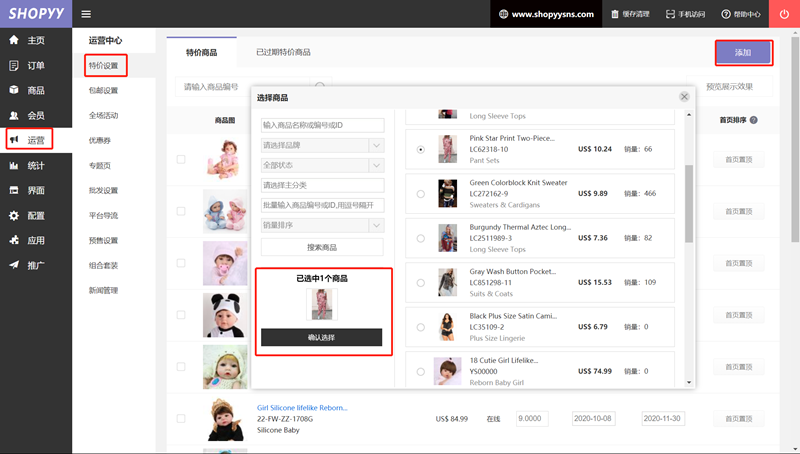This screenshot has width=800, height=454.
Task: Open Girl Silicone lifelike Reborn product link
Action: [302, 408]
